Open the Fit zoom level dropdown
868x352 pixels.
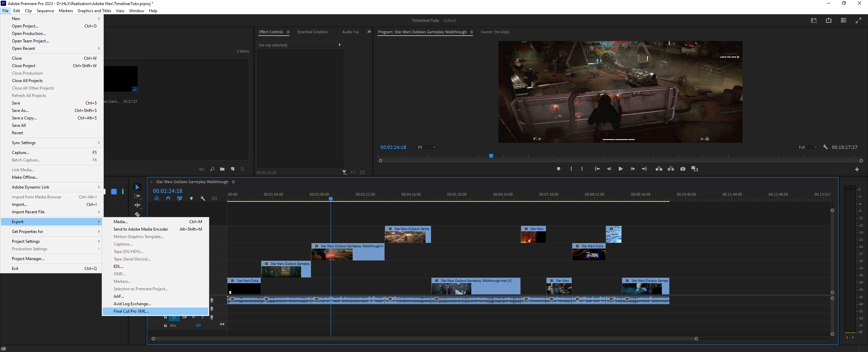pyautogui.click(x=426, y=147)
